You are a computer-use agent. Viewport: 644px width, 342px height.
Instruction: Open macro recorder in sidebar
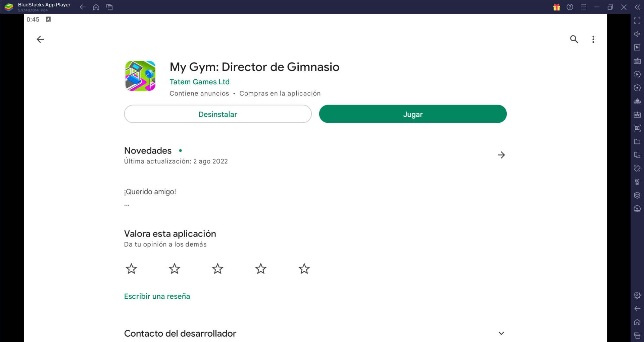637,75
